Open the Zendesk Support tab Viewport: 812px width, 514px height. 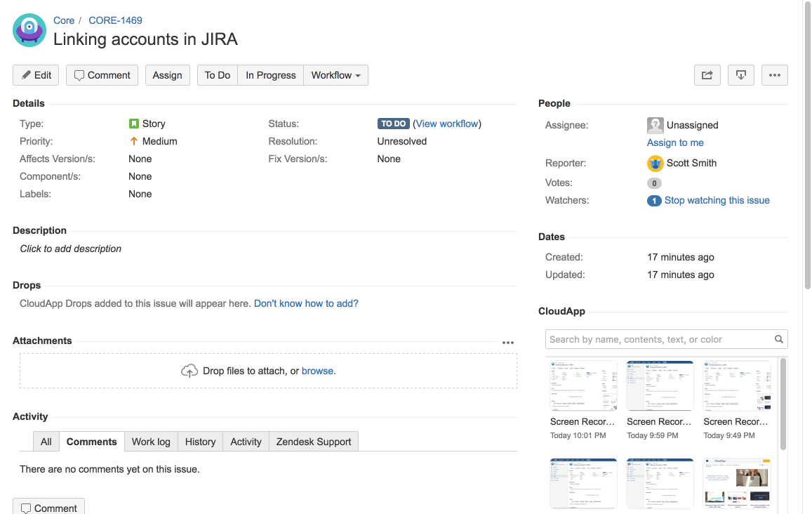(313, 442)
